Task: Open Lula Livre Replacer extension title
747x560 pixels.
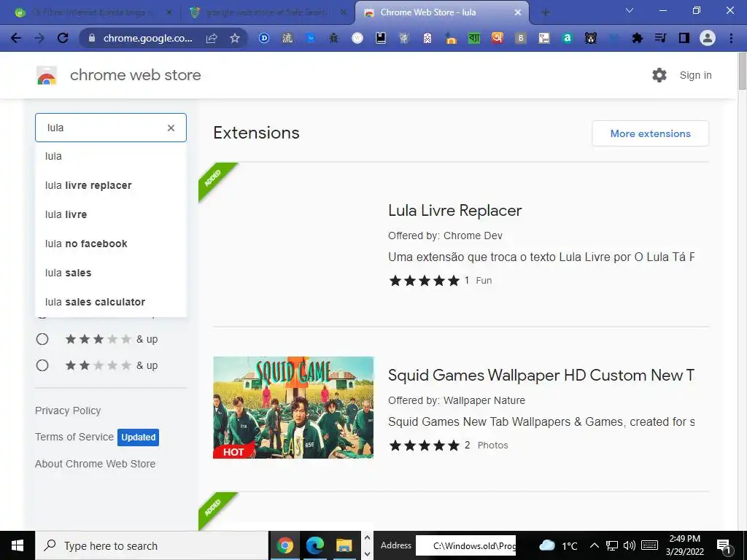Action: pos(455,211)
